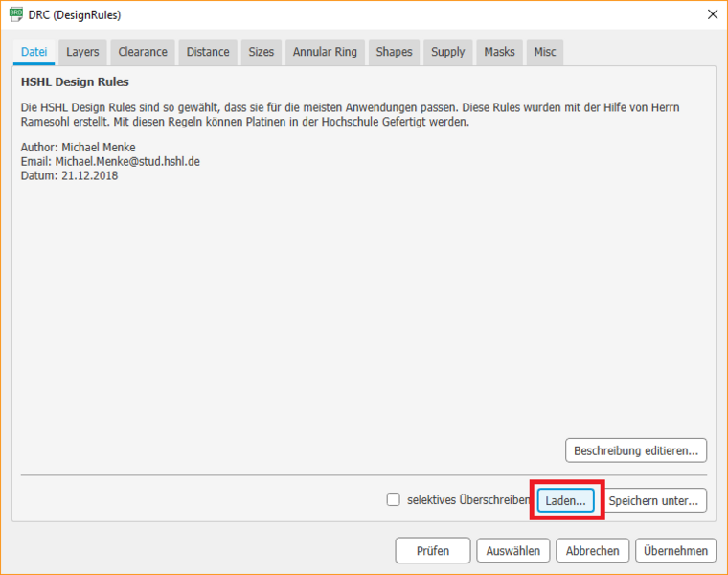Apply rules with Übernehmen button
728x575 pixels.
pyautogui.click(x=675, y=550)
